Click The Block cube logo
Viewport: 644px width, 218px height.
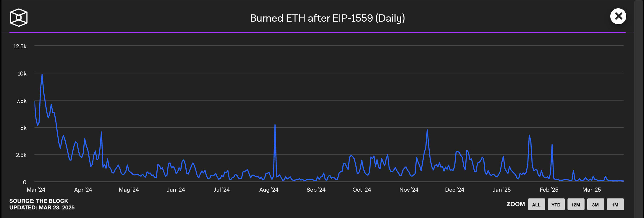(19, 17)
